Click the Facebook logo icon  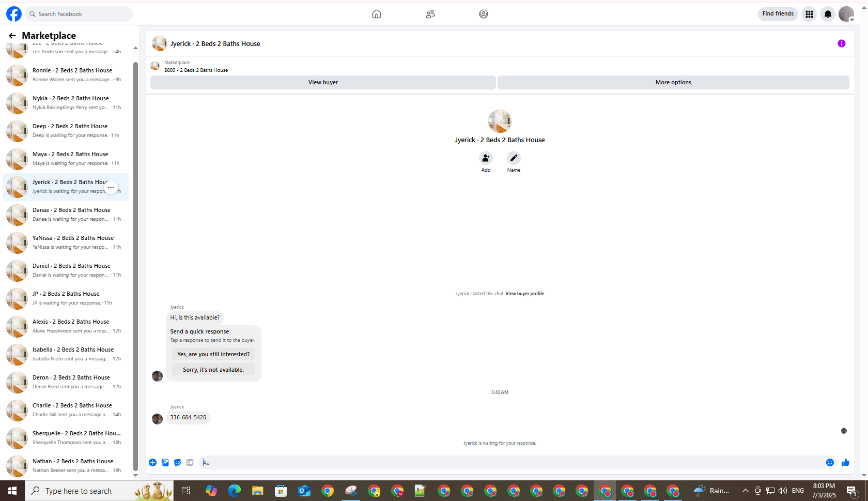(14, 14)
